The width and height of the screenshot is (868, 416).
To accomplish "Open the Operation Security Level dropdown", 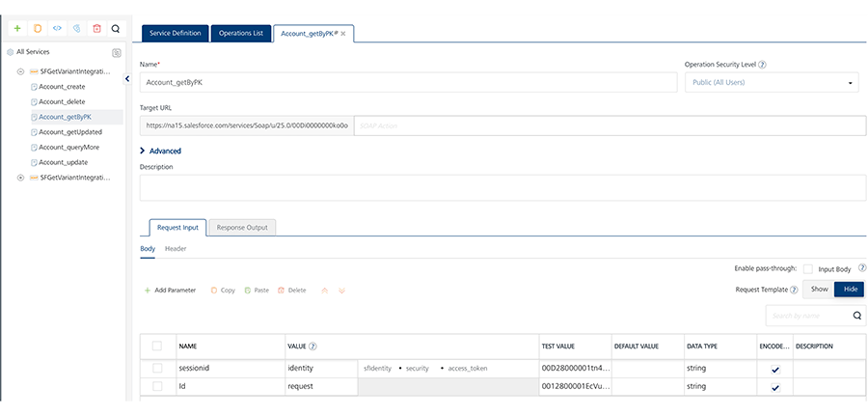I will click(772, 83).
